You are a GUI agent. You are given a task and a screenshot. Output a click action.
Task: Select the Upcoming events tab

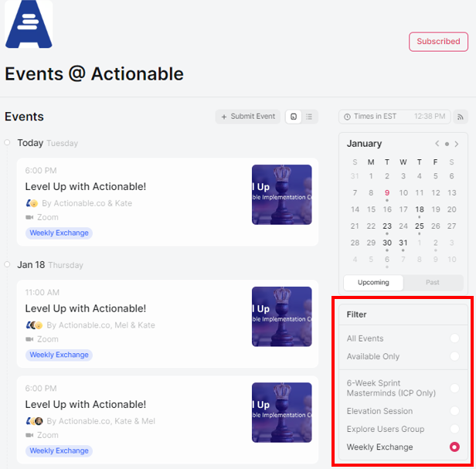coord(373,282)
